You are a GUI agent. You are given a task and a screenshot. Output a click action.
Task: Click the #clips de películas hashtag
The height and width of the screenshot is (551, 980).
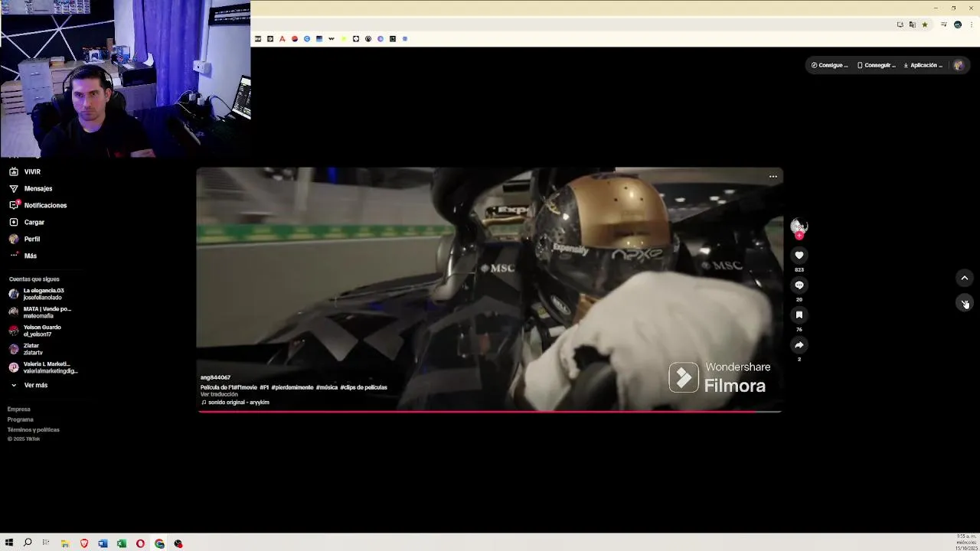pyautogui.click(x=364, y=388)
